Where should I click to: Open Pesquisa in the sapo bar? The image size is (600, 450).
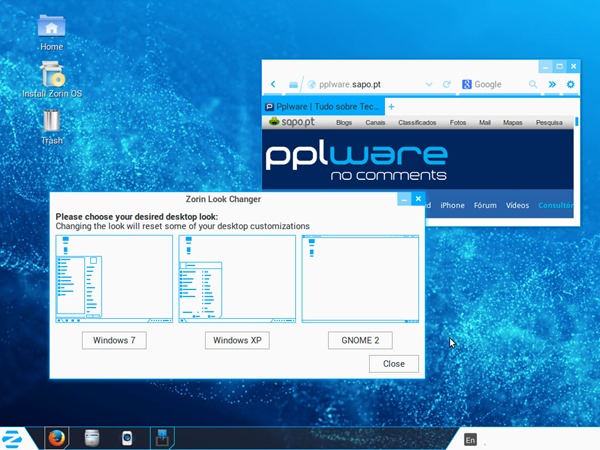(x=549, y=122)
